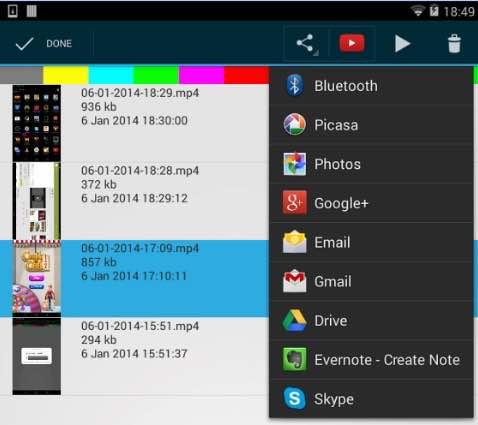Select file name 06-01-2014-18:28.mp4
The width and height of the screenshot is (478, 425).
click(140, 170)
